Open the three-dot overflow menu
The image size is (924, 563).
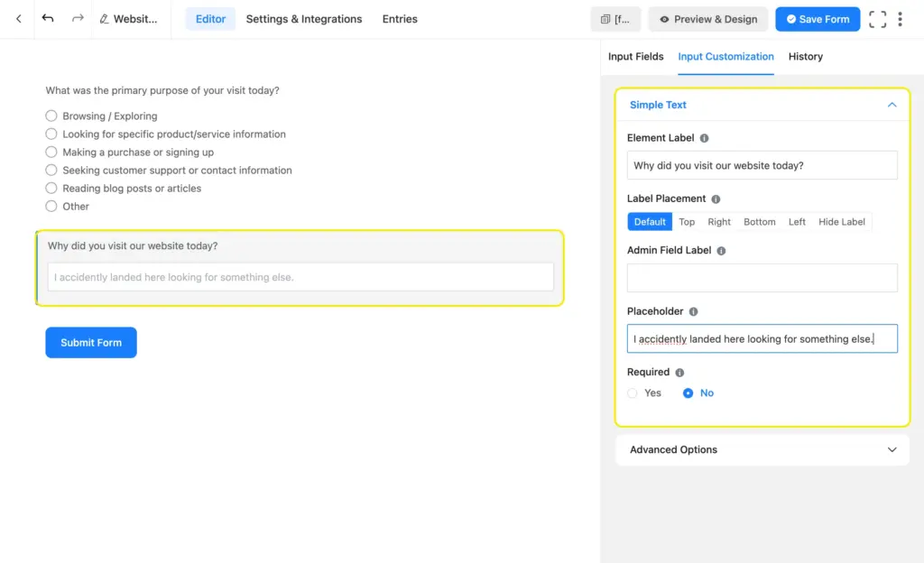pos(901,18)
